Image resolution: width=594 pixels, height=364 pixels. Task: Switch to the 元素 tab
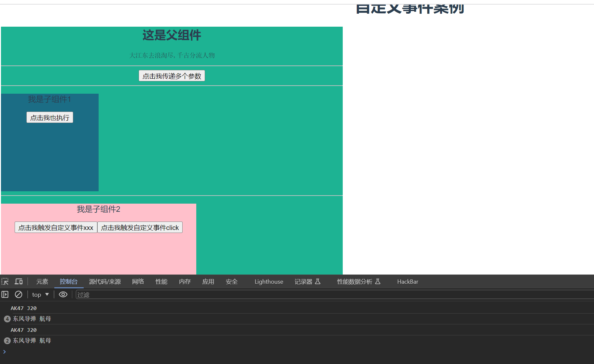click(42, 282)
